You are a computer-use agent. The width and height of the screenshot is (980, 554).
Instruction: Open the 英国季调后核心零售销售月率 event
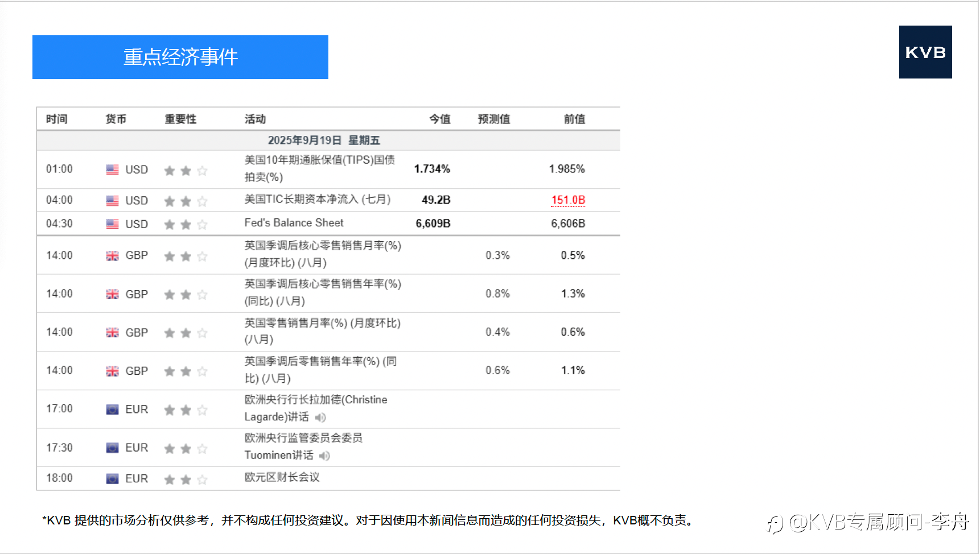(323, 254)
